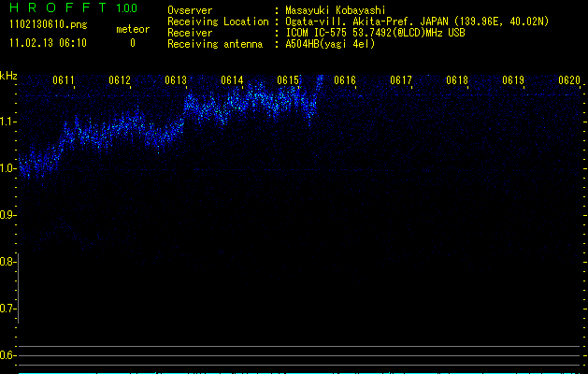The width and height of the screenshot is (588, 374).
Task: Click the 0611 time marker
Action: tap(65, 81)
